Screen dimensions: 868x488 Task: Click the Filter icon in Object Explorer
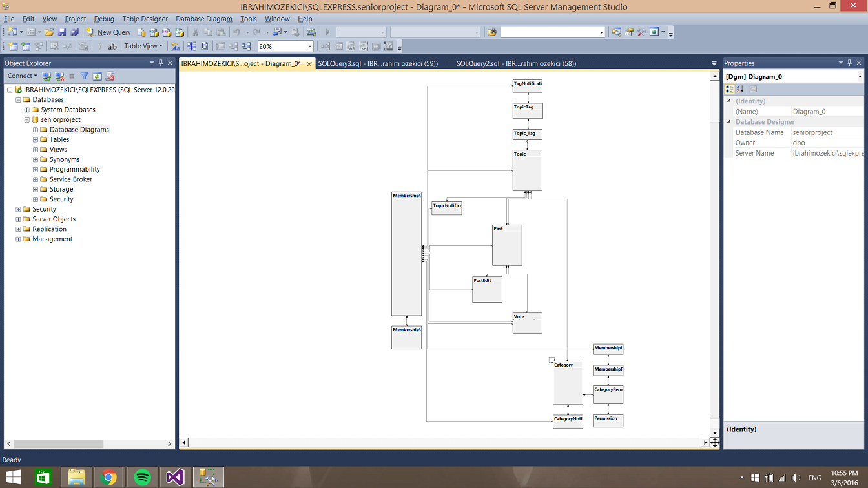[84, 76]
